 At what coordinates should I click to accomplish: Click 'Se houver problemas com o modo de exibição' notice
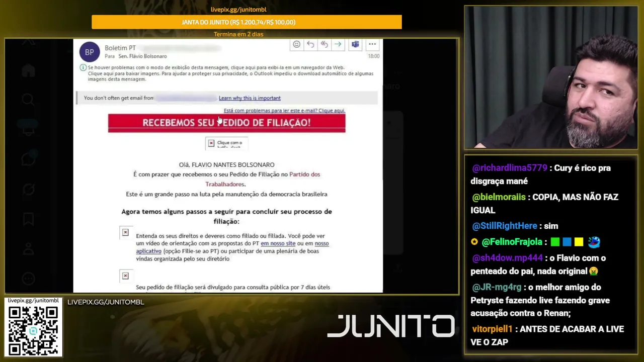[230, 73]
